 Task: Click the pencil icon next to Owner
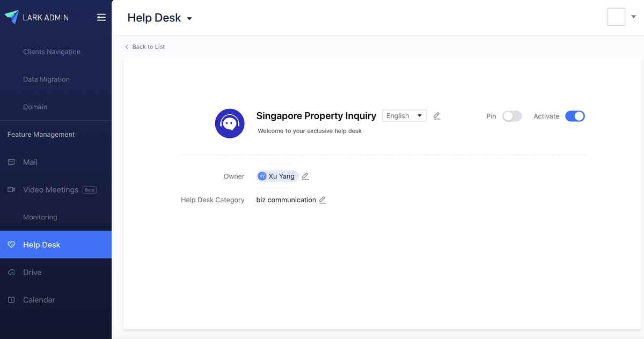pos(305,176)
